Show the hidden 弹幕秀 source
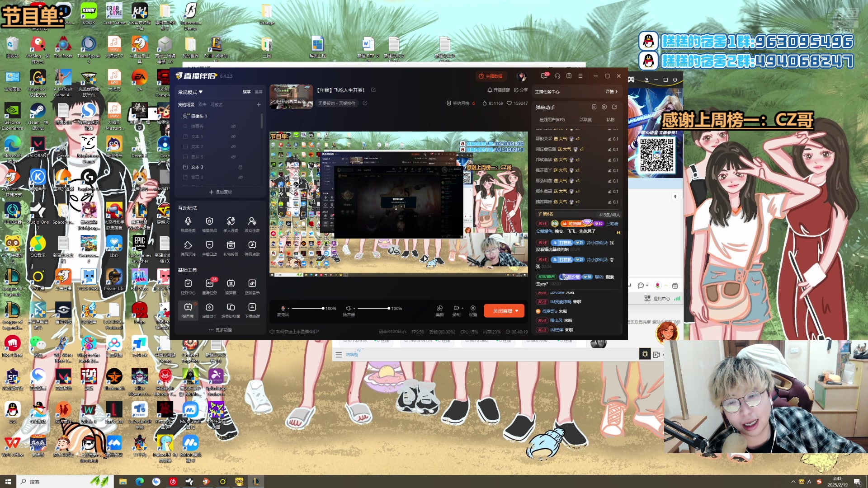The width and height of the screenshot is (868, 488). tap(233, 126)
